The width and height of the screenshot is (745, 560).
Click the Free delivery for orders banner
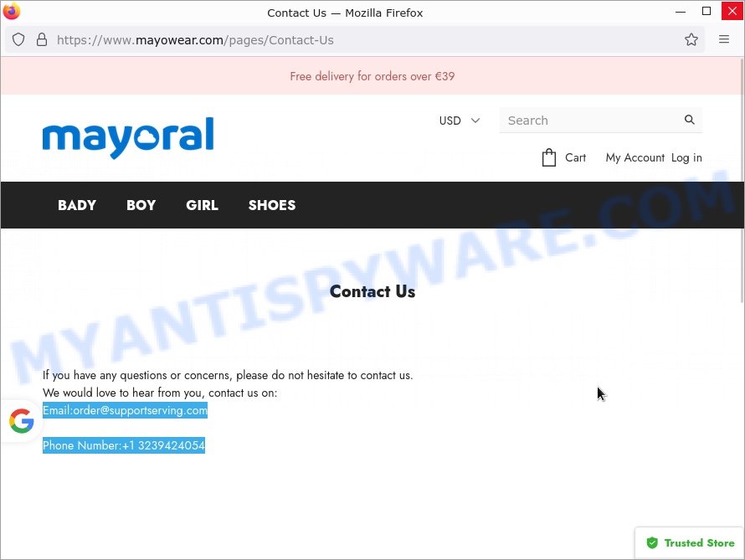[x=372, y=76]
